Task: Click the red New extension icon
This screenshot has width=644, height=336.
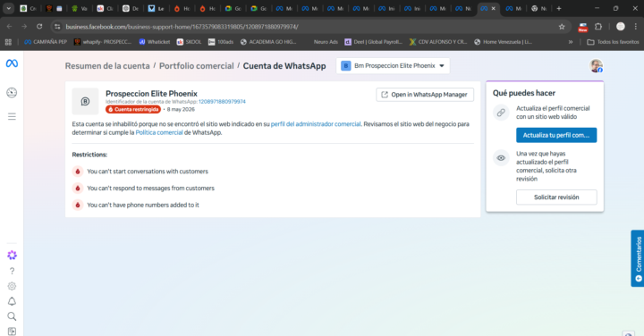Action: (x=582, y=27)
